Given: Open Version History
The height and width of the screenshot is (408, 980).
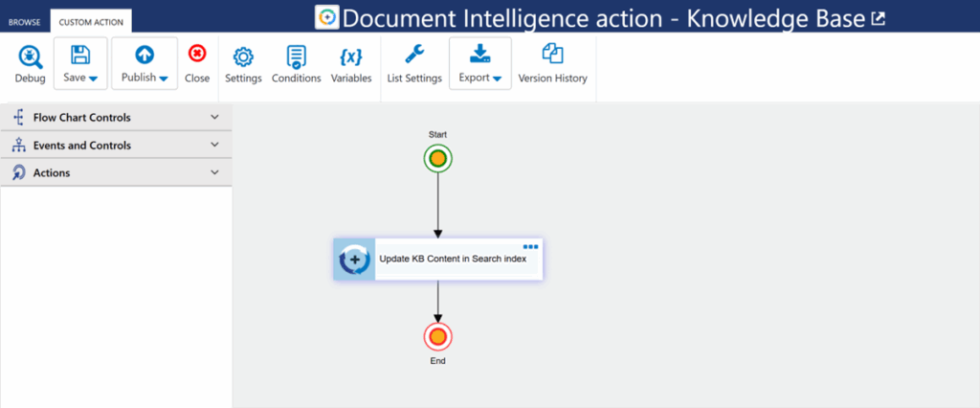Looking at the screenshot, I should pyautogui.click(x=552, y=56).
